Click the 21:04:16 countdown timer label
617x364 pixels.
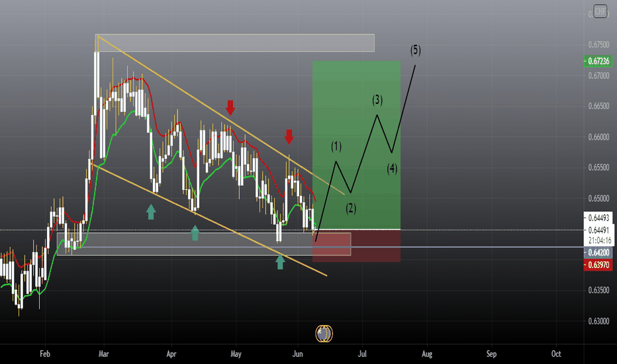[x=600, y=240]
